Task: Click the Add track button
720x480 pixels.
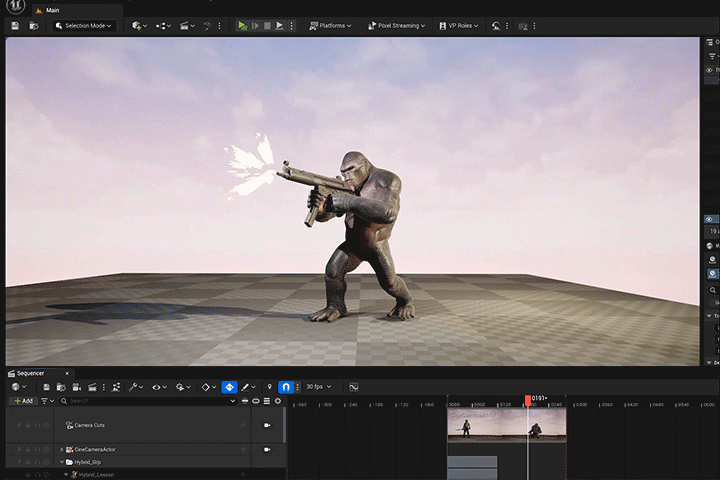Action: [23, 401]
